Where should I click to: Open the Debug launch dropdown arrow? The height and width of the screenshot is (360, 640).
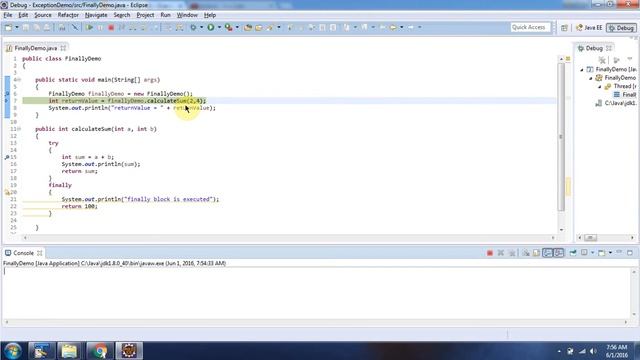coord(201,27)
